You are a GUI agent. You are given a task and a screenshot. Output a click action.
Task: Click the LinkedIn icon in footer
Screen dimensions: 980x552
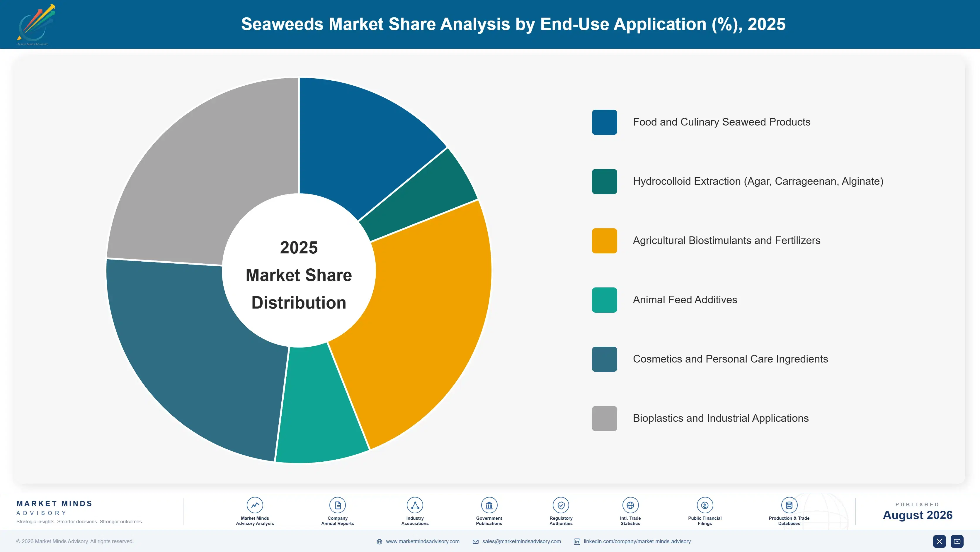click(x=577, y=542)
